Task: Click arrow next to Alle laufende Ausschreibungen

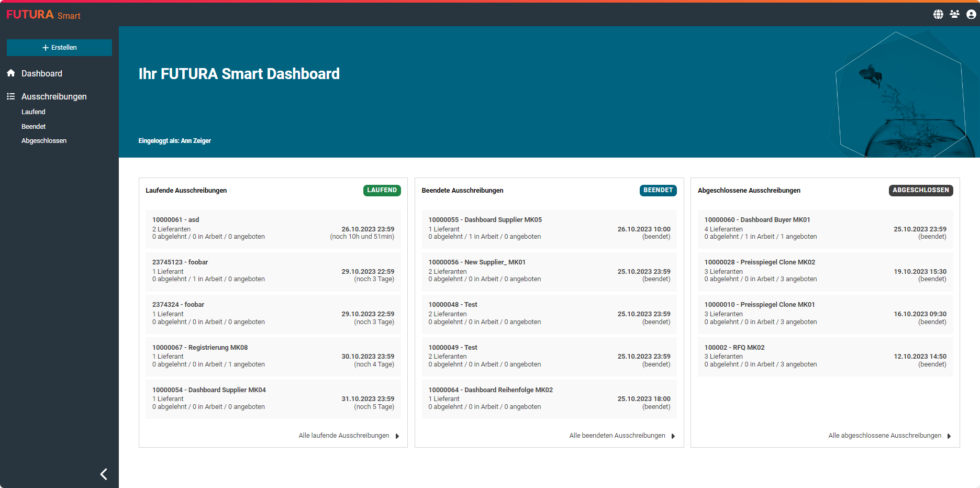Action: pos(397,436)
